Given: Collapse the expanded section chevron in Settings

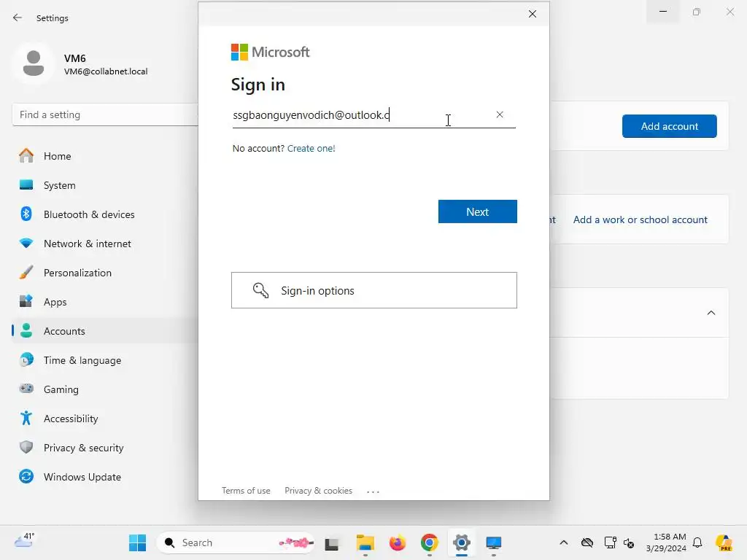Looking at the screenshot, I should [x=711, y=313].
